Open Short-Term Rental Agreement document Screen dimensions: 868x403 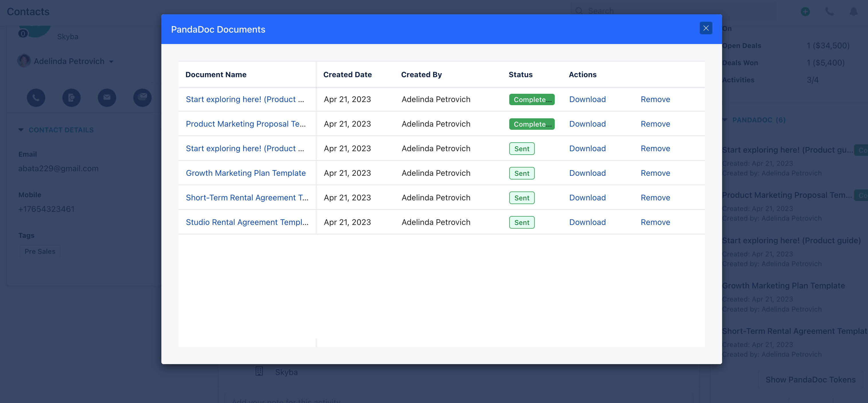[247, 197]
